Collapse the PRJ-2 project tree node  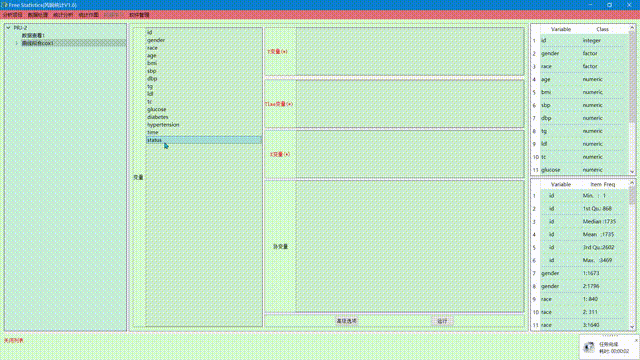[x=8, y=28]
